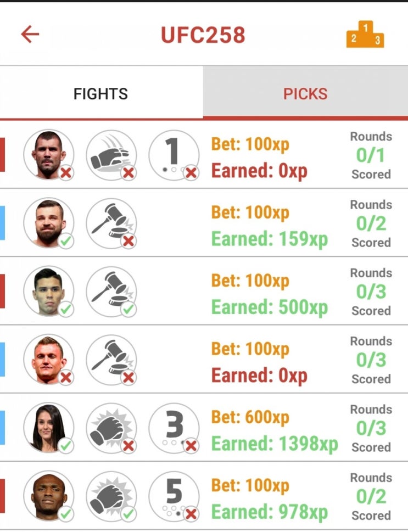The image size is (408, 532).
Task: Tap the Bet: 600xp label
Action: pos(250,417)
